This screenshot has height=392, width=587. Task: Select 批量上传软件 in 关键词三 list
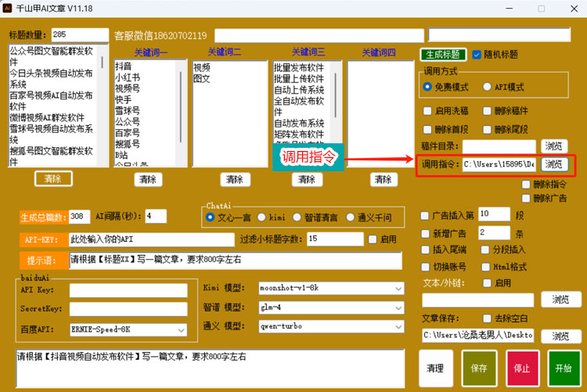point(299,78)
